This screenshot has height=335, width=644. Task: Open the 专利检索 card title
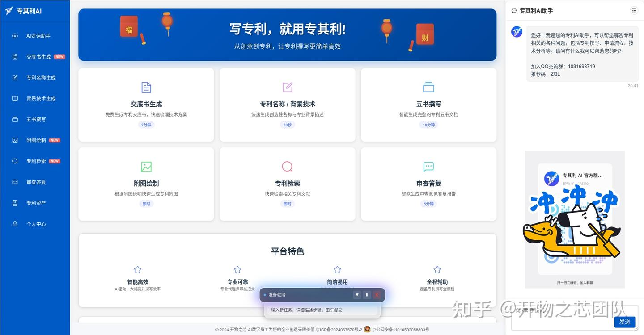click(288, 184)
